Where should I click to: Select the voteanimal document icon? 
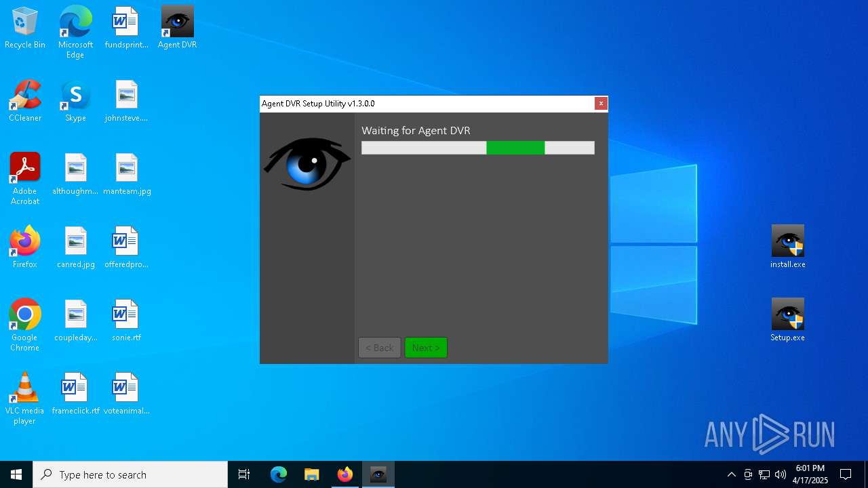click(x=126, y=394)
